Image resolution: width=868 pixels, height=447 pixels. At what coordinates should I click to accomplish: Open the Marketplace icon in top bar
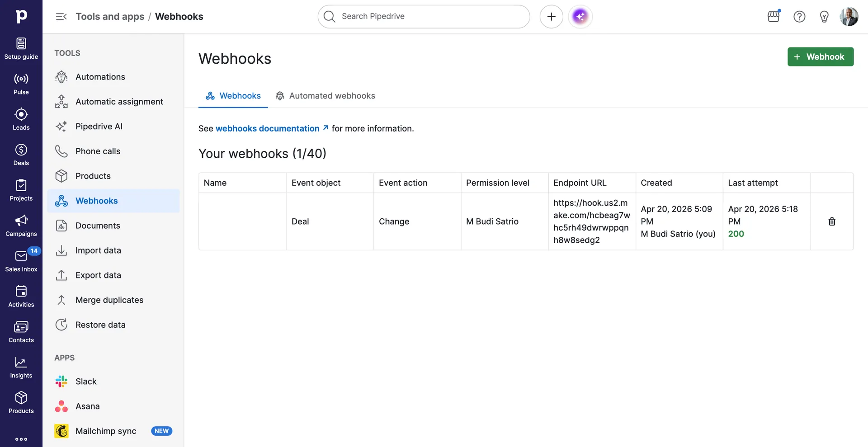tap(774, 16)
